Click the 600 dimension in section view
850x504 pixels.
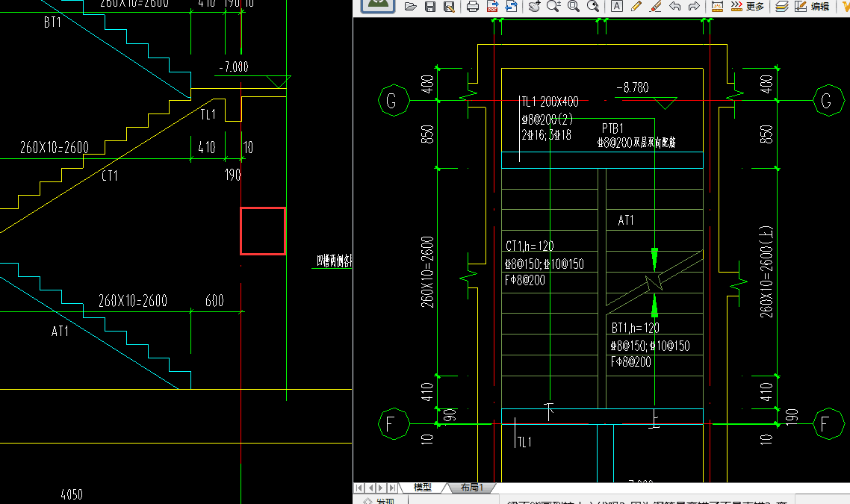(x=214, y=301)
